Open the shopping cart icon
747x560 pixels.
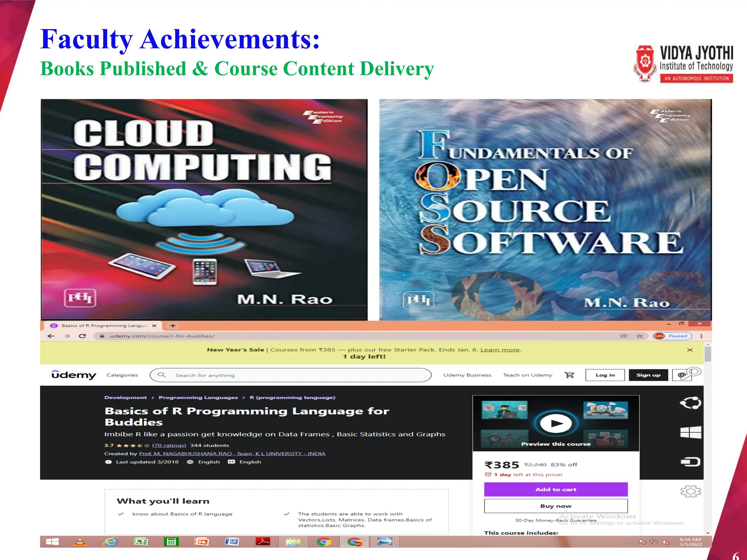click(569, 375)
